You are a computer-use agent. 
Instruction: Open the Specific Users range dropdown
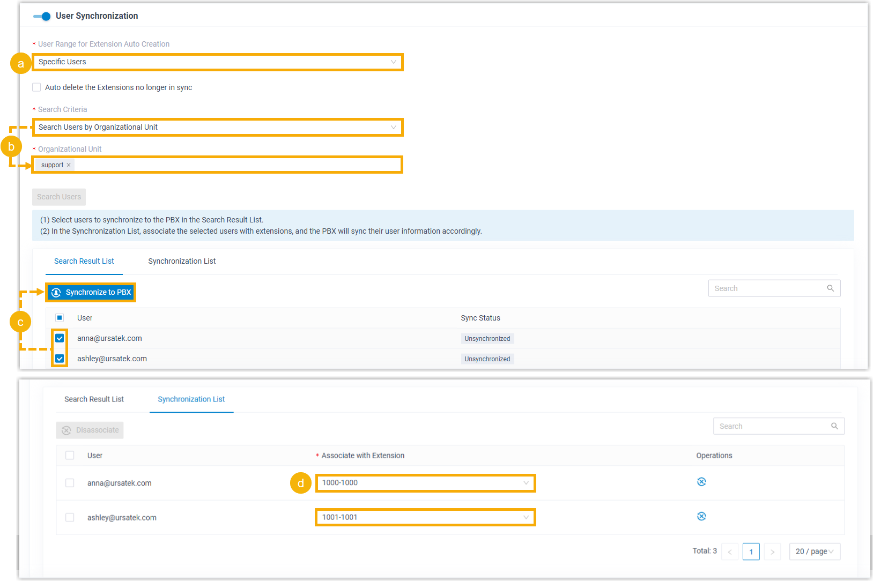click(217, 62)
